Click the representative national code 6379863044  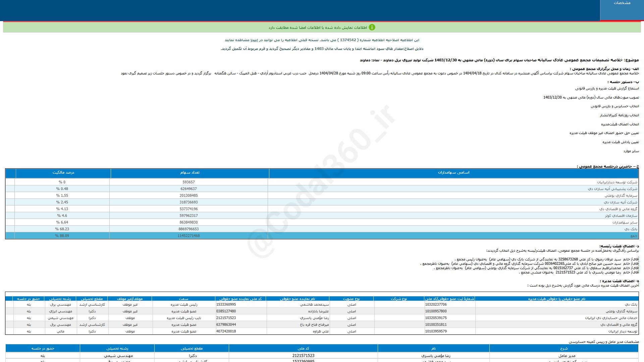(226, 324)
